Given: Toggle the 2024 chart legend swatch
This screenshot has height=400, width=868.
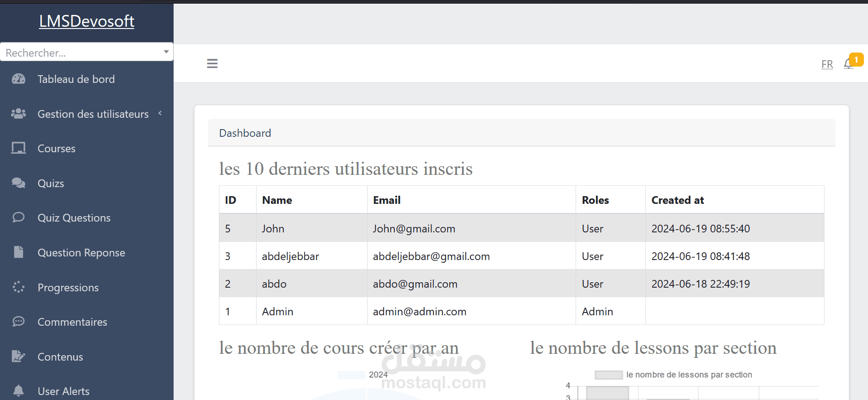Looking at the screenshot, I should pyautogui.click(x=351, y=375).
